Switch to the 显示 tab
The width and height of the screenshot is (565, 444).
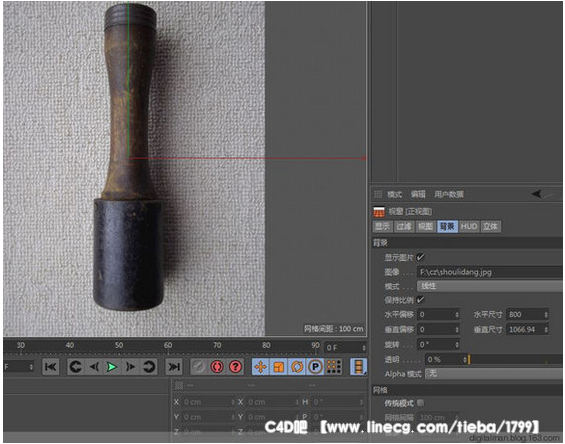click(382, 226)
